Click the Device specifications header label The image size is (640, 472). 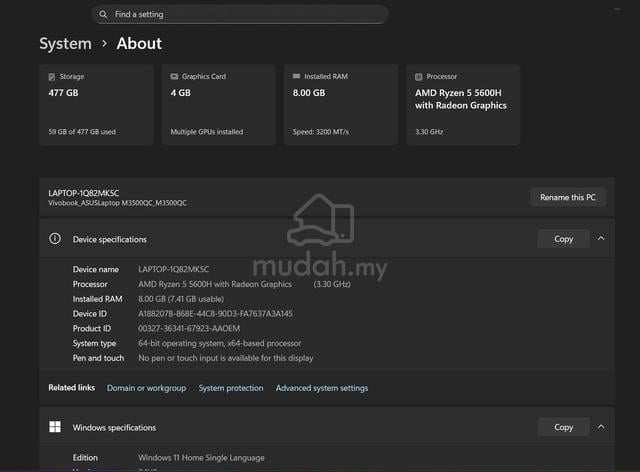point(110,239)
